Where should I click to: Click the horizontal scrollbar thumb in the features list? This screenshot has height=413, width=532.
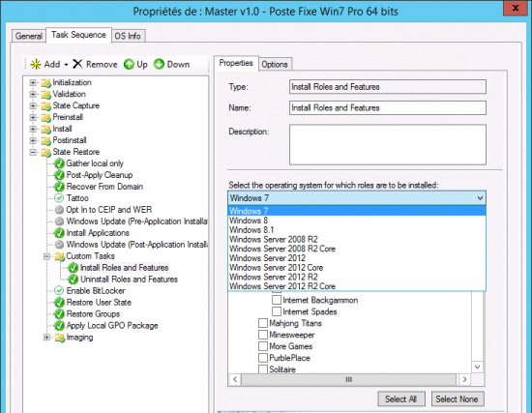pos(348,379)
